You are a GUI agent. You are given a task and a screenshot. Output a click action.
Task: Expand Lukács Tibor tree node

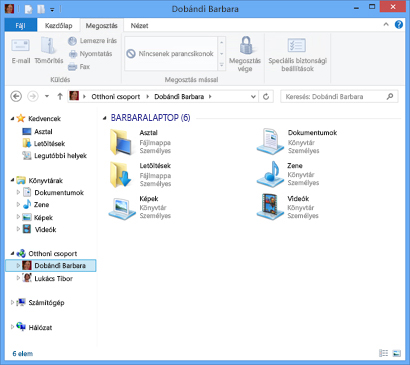18,278
